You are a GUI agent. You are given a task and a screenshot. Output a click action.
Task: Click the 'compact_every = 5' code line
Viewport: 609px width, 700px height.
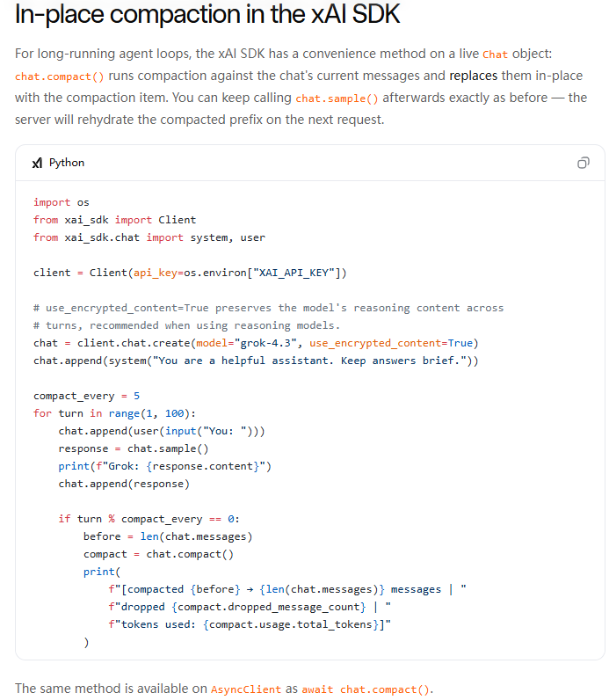(x=86, y=396)
